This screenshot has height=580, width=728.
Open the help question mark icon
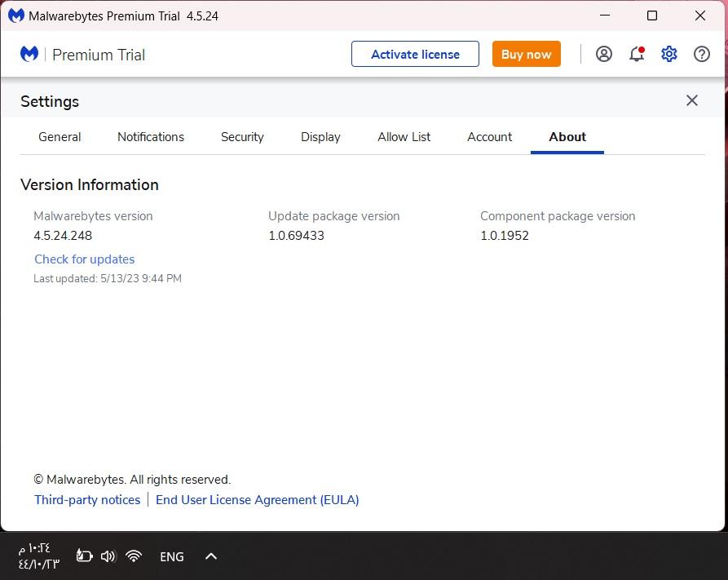(x=702, y=55)
